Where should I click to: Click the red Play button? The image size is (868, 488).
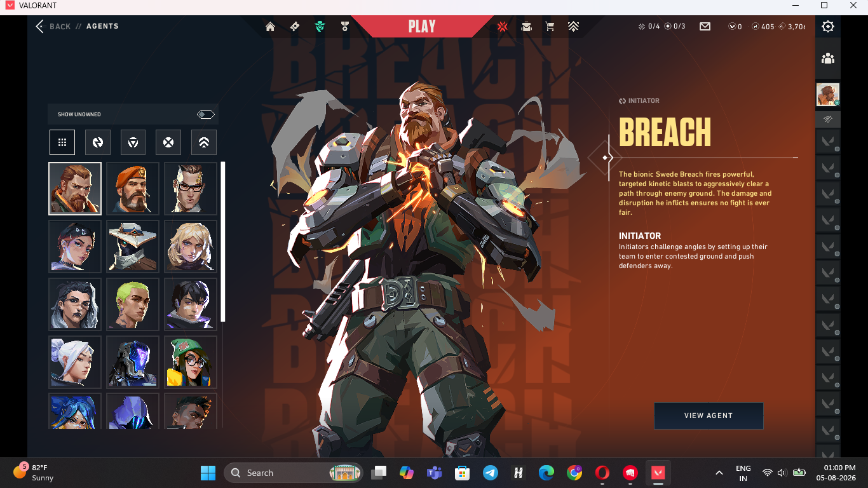pyautogui.click(x=422, y=27)
